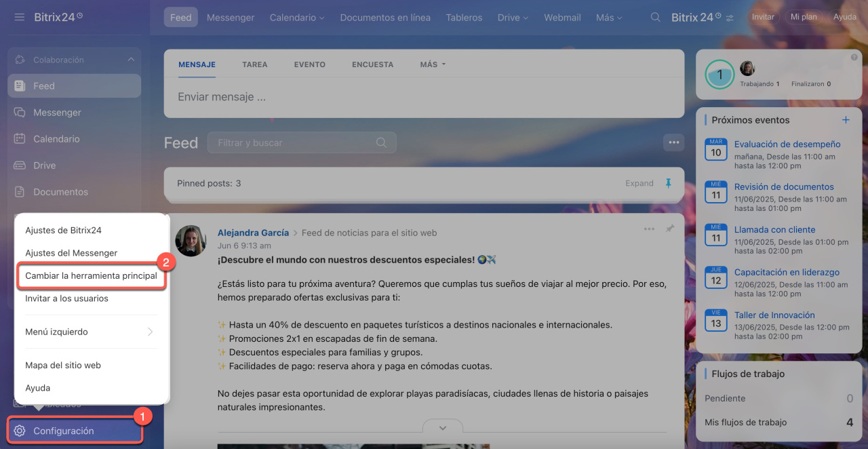Image resolution: width=868 pixels, height=449 pixels.
Task: Open Feed options three-dot button
Action: click(x=673, y=142)
